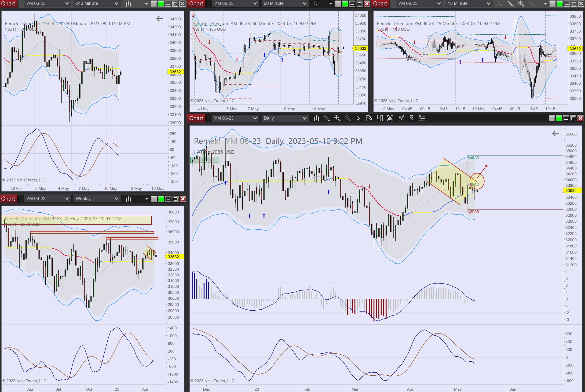585x392 pixels.
Task: Open properties list icon in Daily toolbar
Action: click(422, 118)
